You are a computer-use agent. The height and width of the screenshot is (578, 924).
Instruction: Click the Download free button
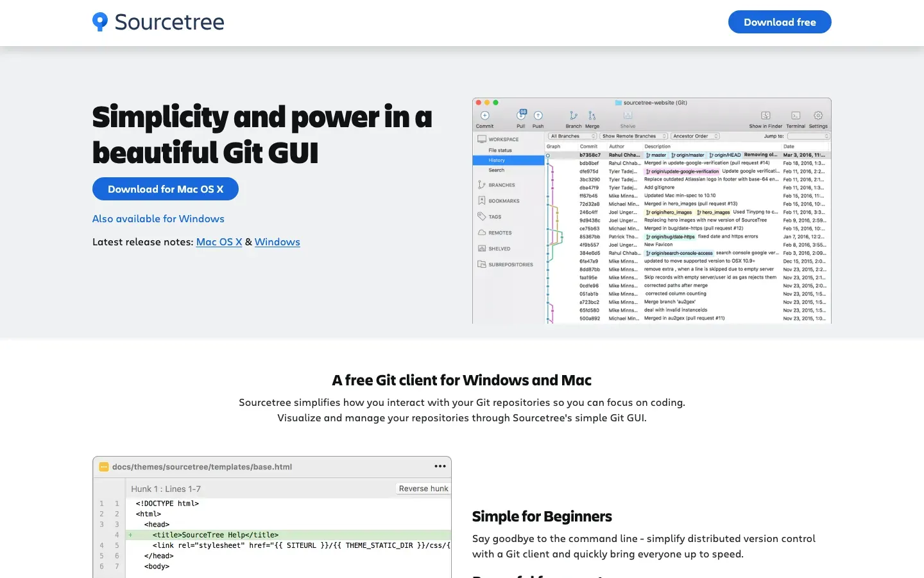click(x=780, y=22)
